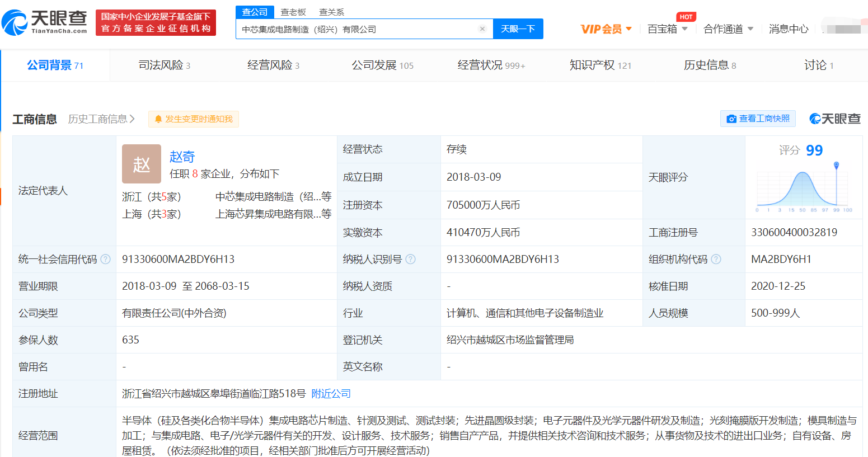Click the 天眼一下 search button
The height and width of the screenshot is (457, 868).
[x=518, y=29]
